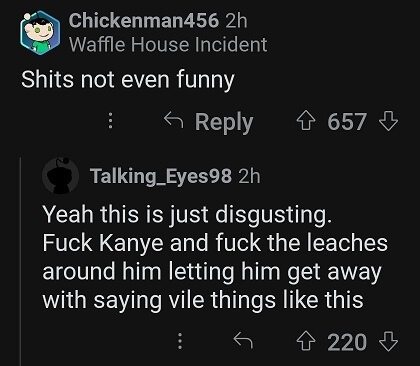Click the 220 vote score
420x366 pixels.
point(347,342)
